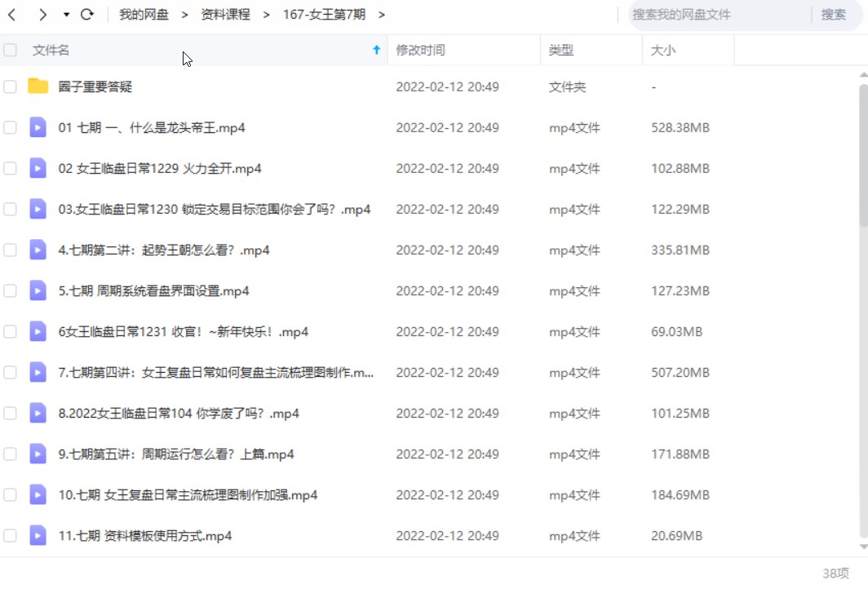Click the video icon beside 8.2022女王临盘日常104
Viewport: 868px width, 589px height.
tap(38, 413)
